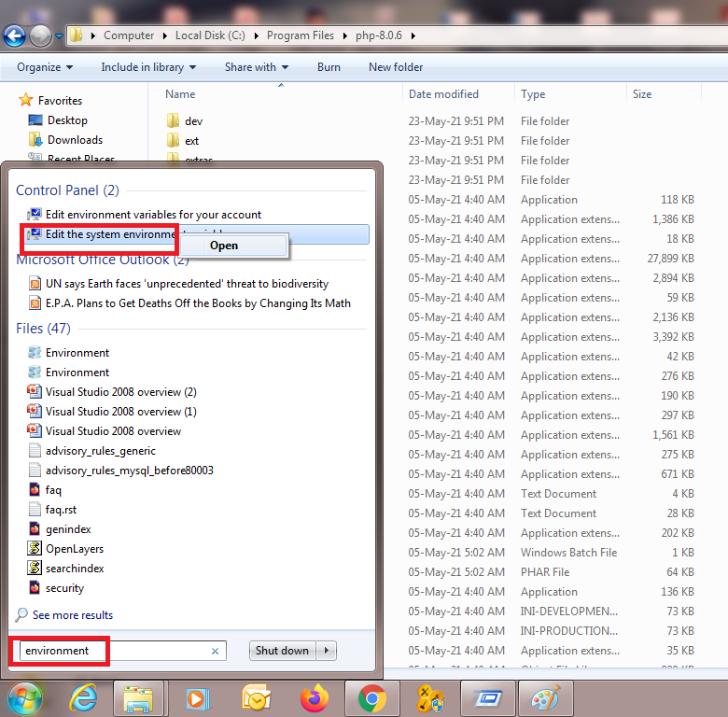
Task: Expand the Organize dropdown menu
Action: [45, 67]
